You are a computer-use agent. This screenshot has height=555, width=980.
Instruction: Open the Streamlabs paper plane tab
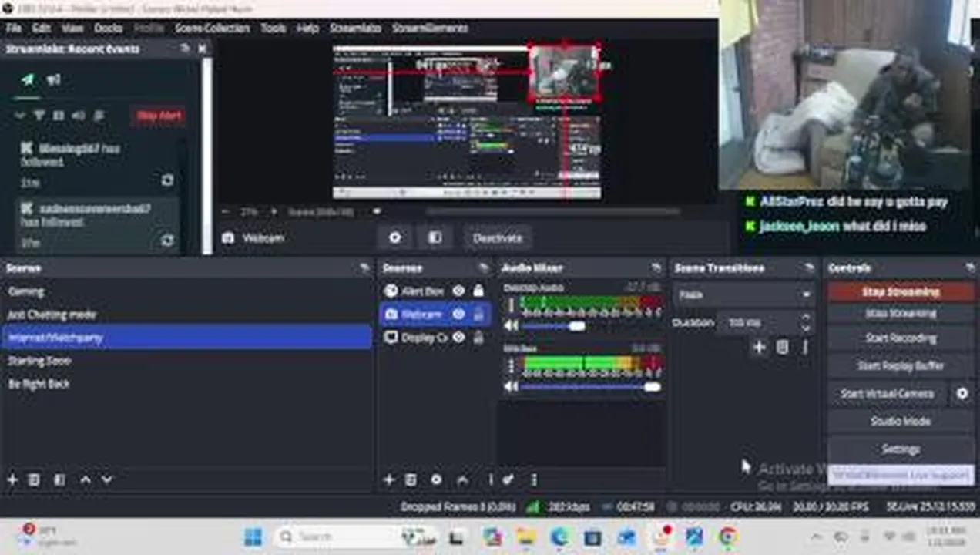point(28,79)
